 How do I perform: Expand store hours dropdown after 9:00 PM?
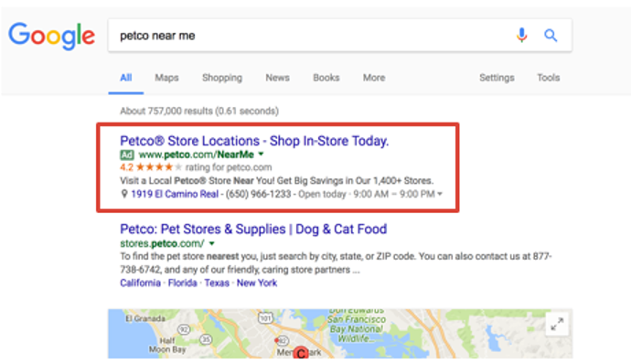pos(440,194)
